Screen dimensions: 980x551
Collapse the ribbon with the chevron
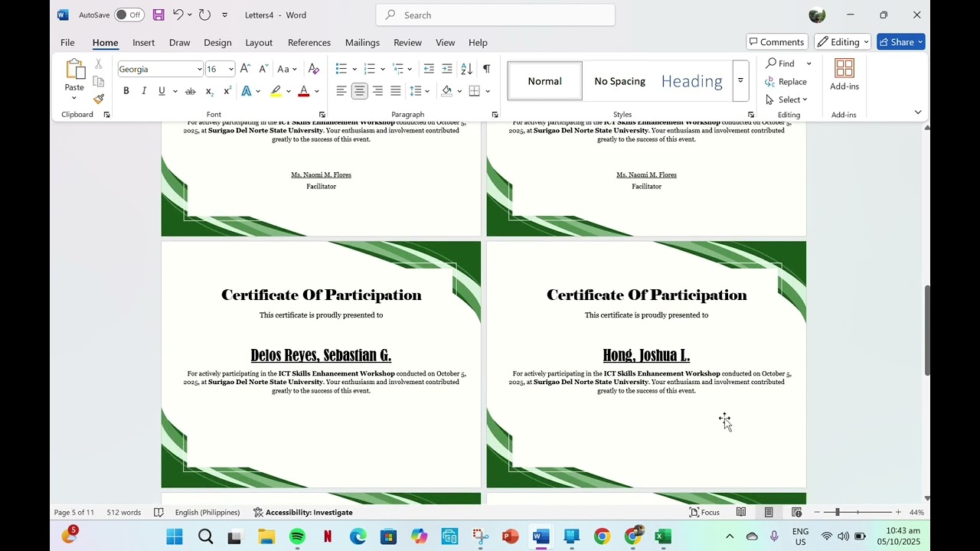[x=918, y=112]
